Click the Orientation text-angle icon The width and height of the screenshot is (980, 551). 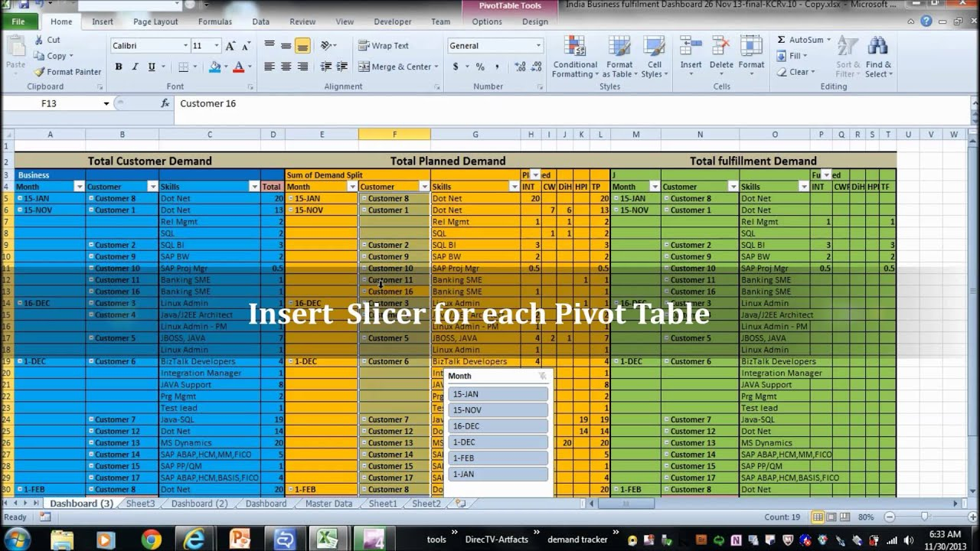326,46
